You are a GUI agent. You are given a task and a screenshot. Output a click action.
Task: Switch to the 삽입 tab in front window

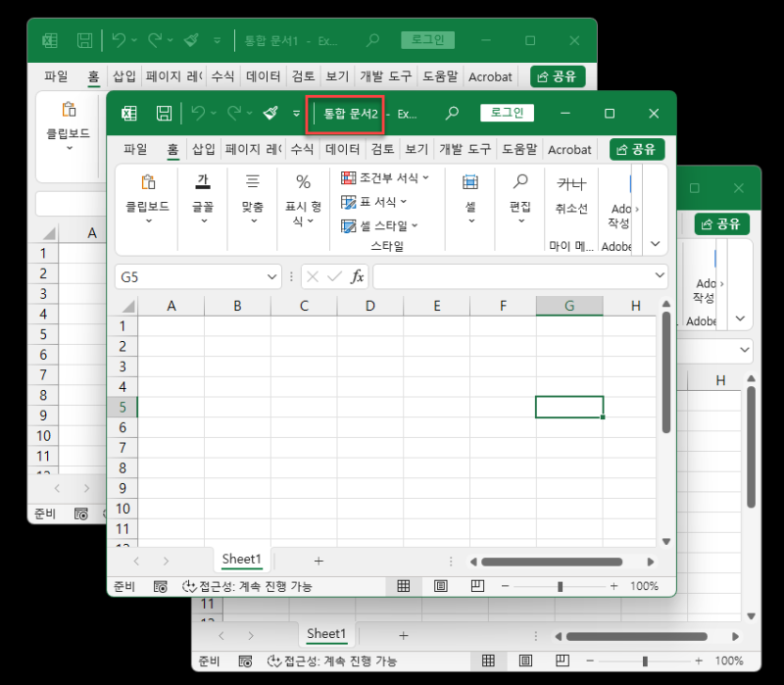click(x=204, y=149)
